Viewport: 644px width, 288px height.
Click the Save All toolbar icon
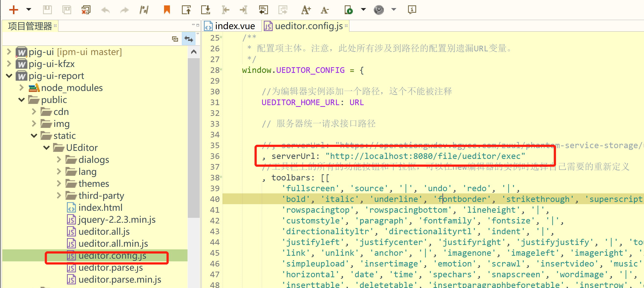tap(67, 10)
